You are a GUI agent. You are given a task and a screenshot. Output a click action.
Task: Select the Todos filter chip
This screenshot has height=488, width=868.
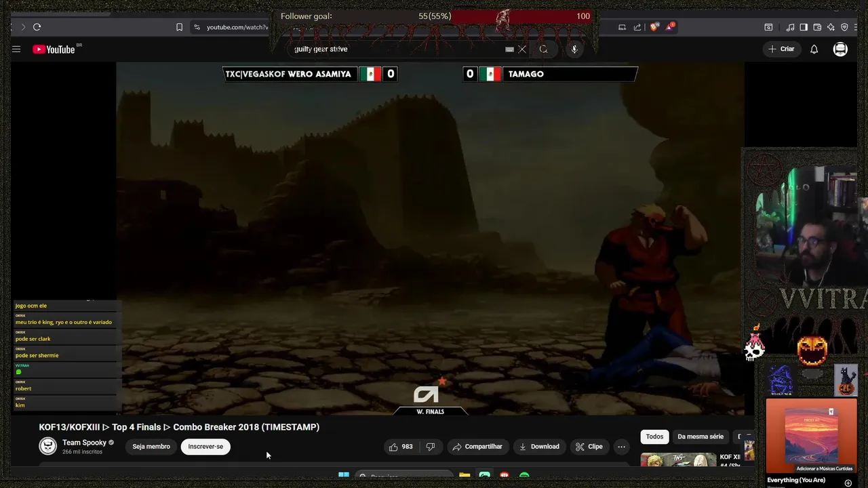click(654, 436)
